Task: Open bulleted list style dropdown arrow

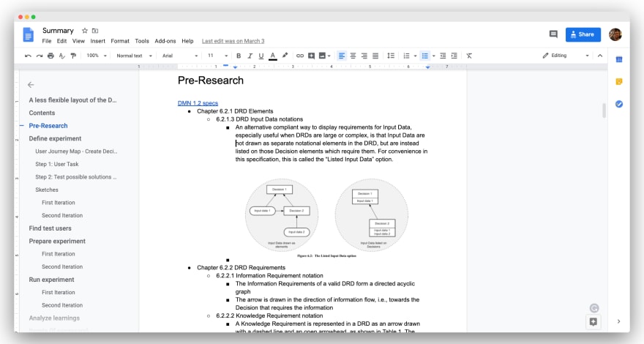Action: coord(434,56)
